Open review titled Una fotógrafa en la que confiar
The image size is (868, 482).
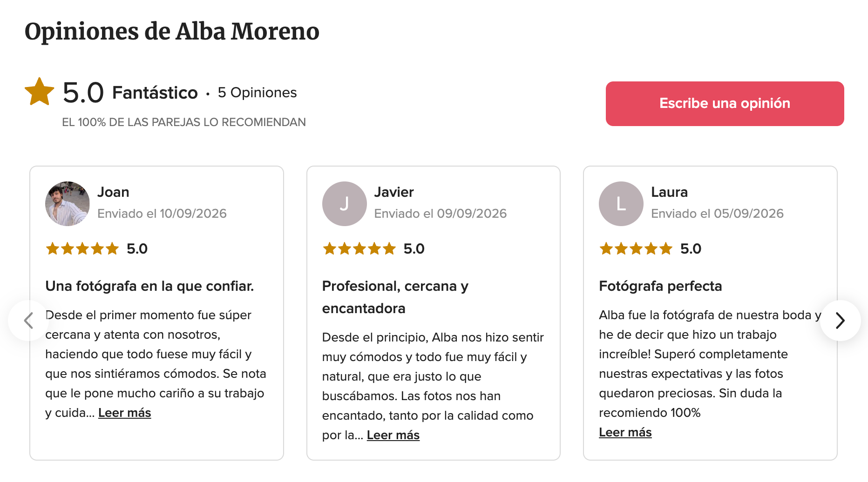pos(149,286)
